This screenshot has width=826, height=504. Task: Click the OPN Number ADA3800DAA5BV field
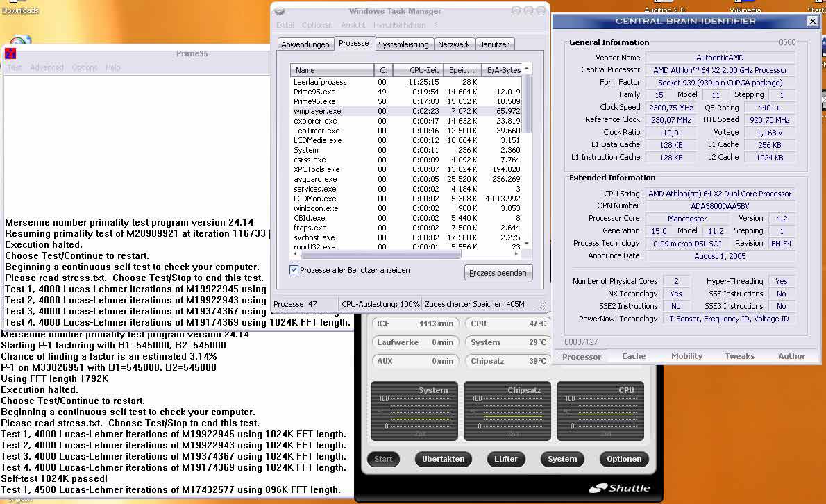720,206
